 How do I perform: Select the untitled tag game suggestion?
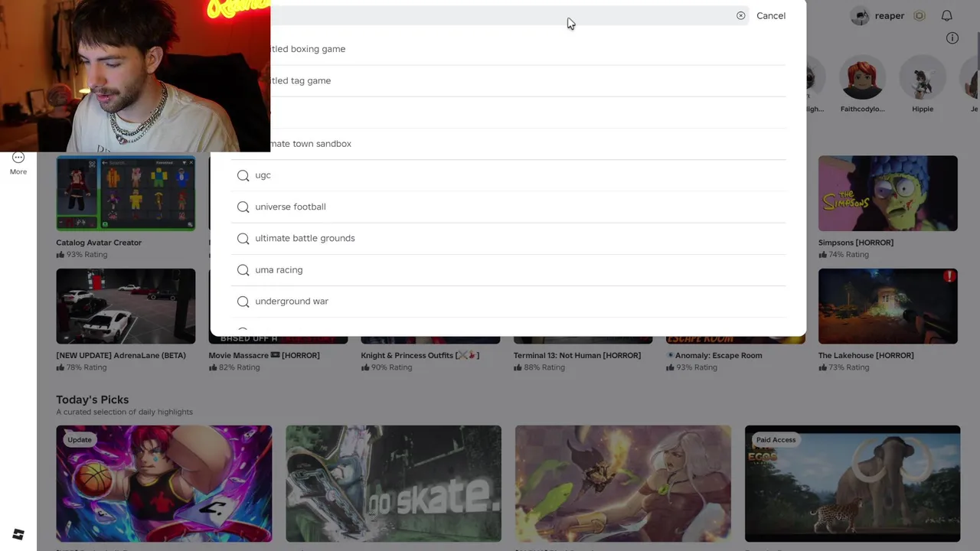coord(528,80)
